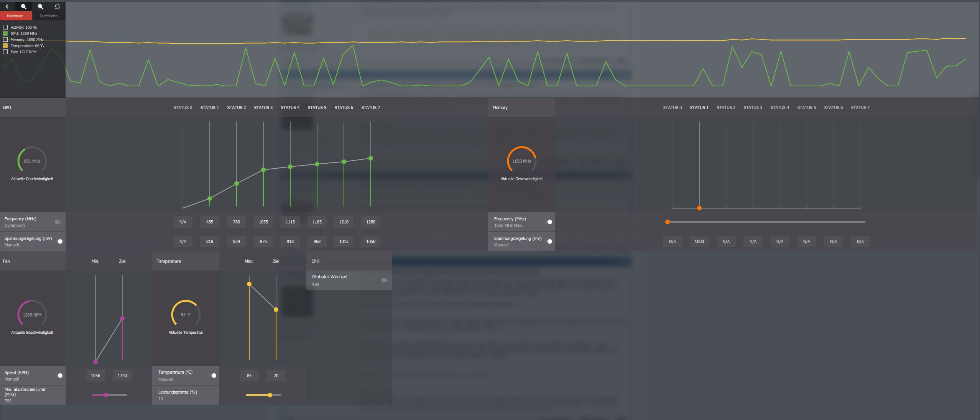Click the Leistungsgrenze power limit slider handle
980x420 pixels.
(270, 395)
